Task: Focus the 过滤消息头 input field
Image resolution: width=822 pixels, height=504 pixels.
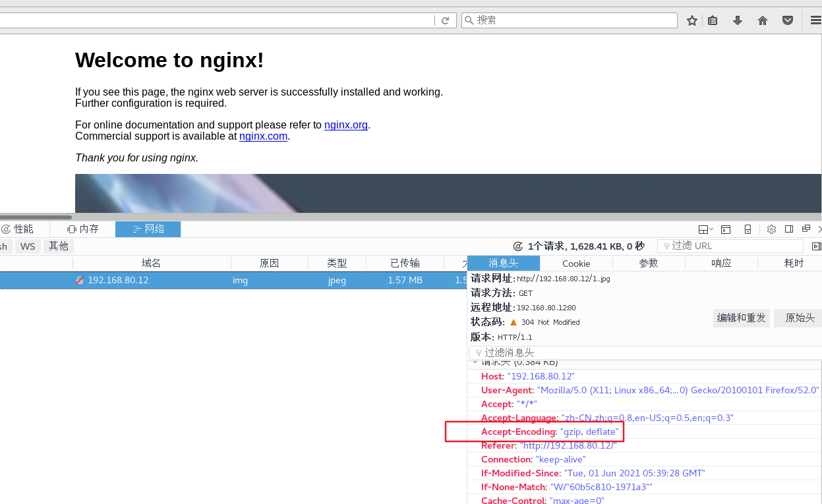Action: click(645, 353)
